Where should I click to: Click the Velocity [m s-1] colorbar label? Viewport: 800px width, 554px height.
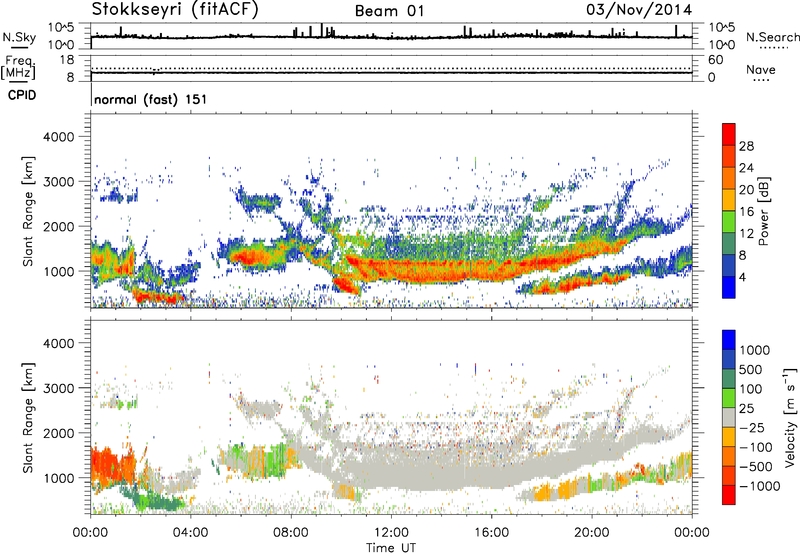point(790,417)
